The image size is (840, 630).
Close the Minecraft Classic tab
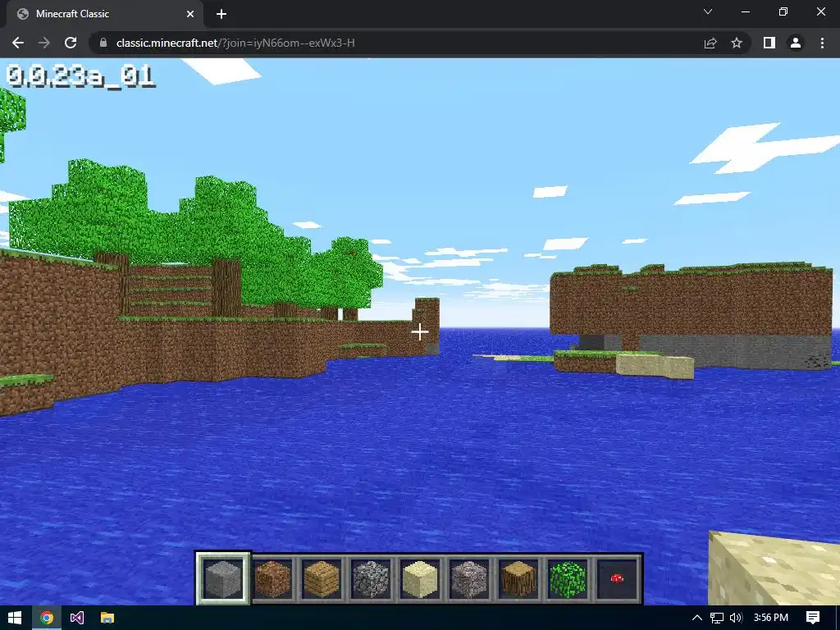[x=190, y=14]
